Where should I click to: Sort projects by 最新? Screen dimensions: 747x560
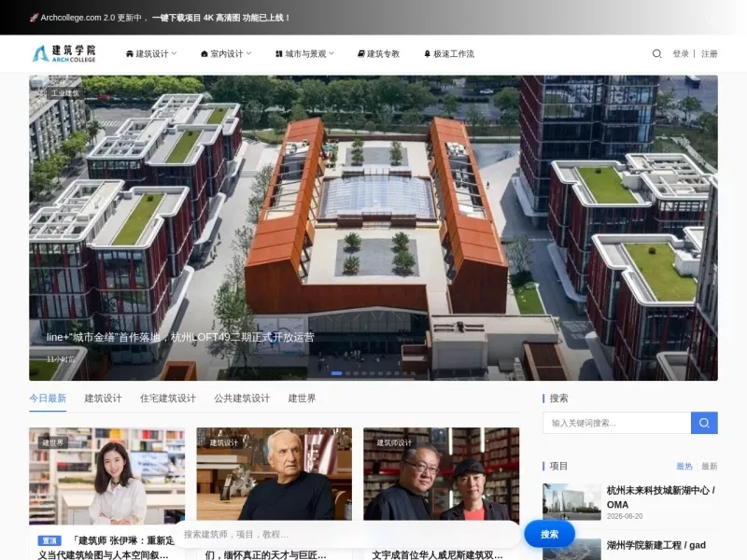coord(710,467)
